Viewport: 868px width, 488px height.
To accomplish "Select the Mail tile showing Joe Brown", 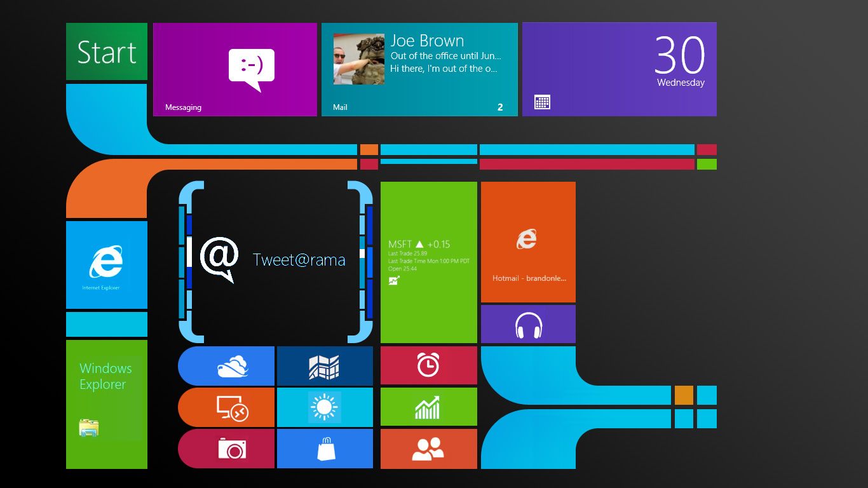I will click(419, 69).
